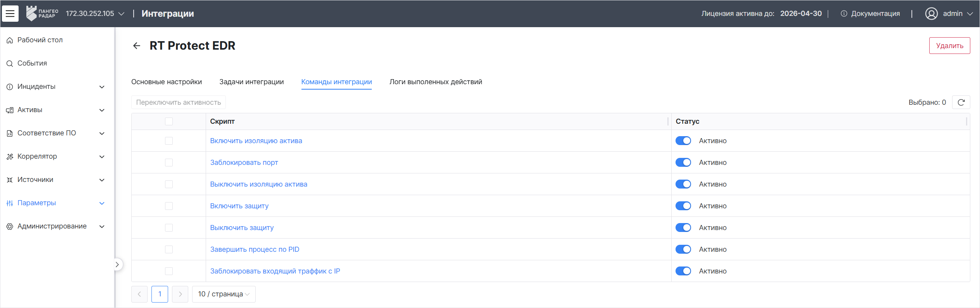Check the box for Выключить защиту
This screenshot has width=980, height=308.
click(169, 228)
